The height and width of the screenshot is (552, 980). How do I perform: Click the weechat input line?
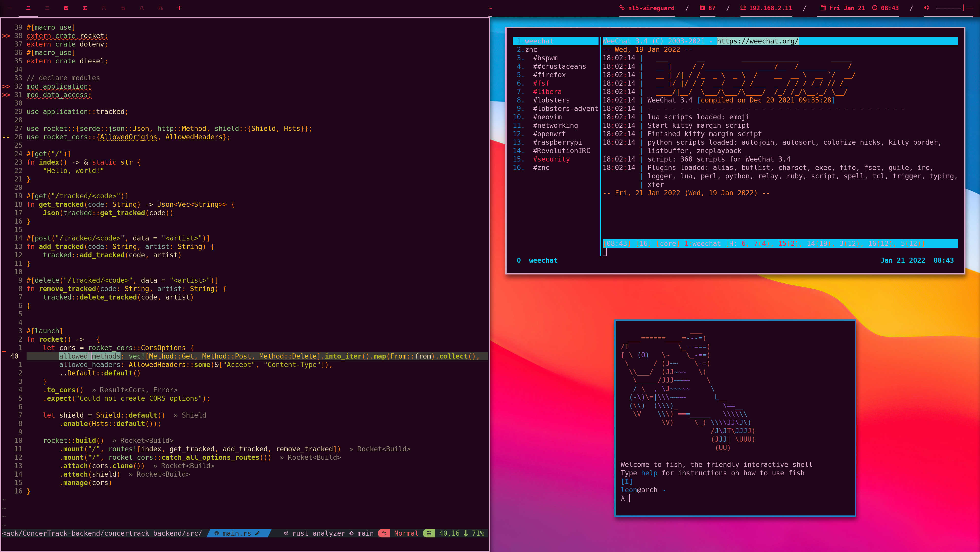(x=761, y=252)
